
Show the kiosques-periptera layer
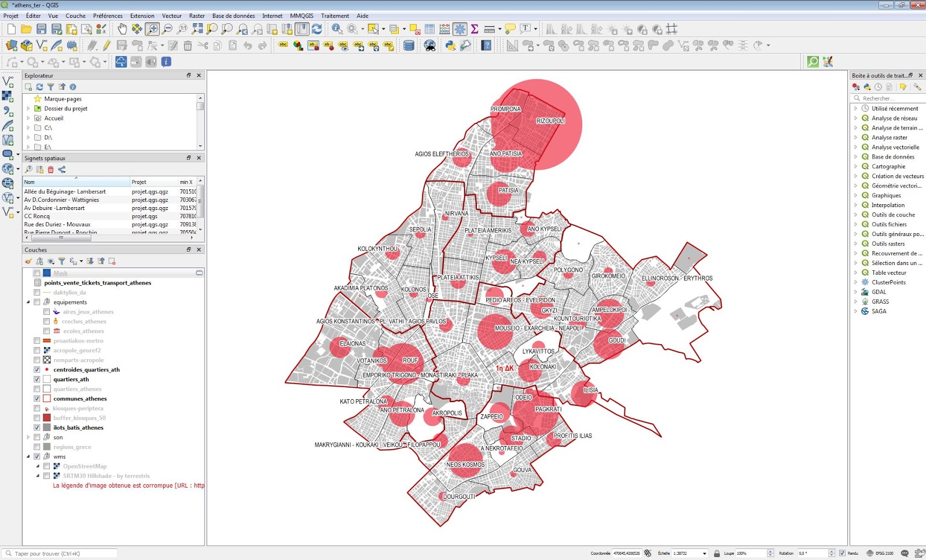[x=37, y=408]
